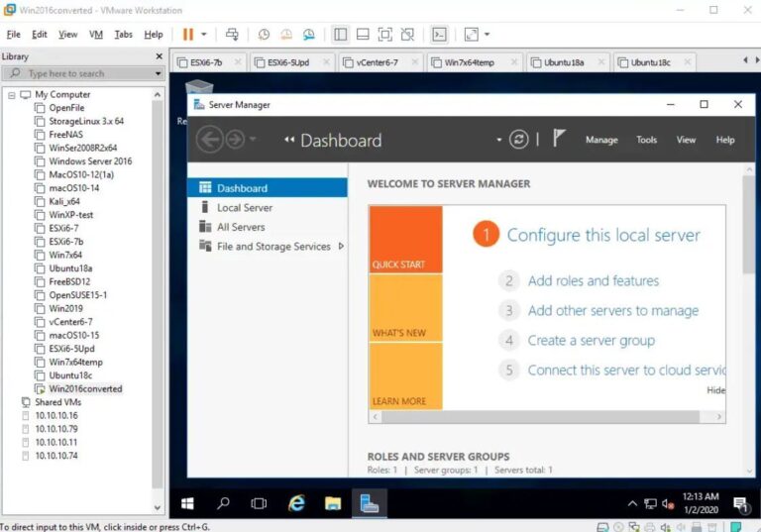Open the Manage menu in Server Manager
The height and width of the screenshot is (532, 761).
click(601, 140)
